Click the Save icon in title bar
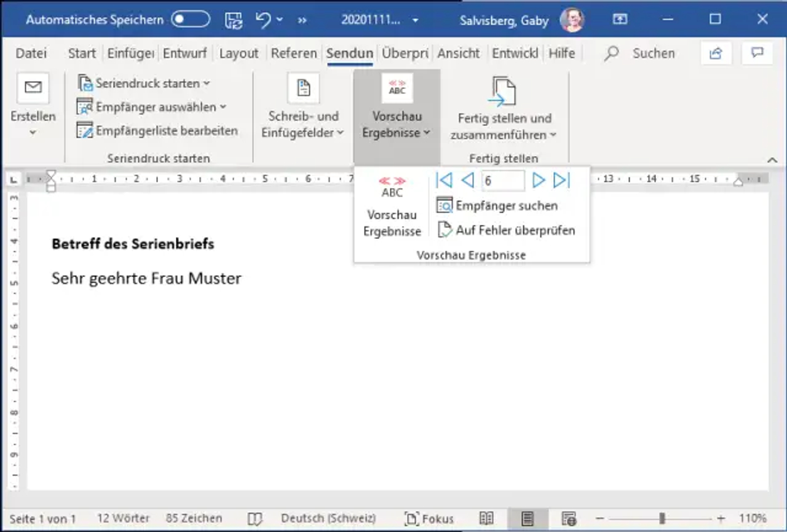This screenshot has width=787, height=532. 234,20
